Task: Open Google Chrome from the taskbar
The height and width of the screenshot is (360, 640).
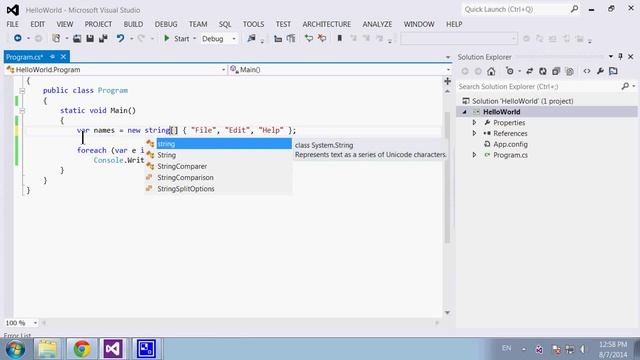Action: [x=82, y=349]
